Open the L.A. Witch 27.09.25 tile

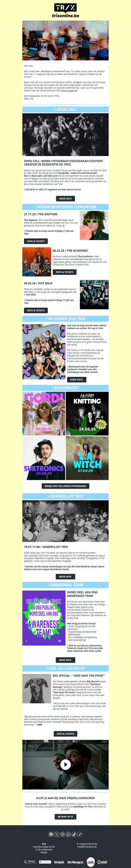click(87, 458)
